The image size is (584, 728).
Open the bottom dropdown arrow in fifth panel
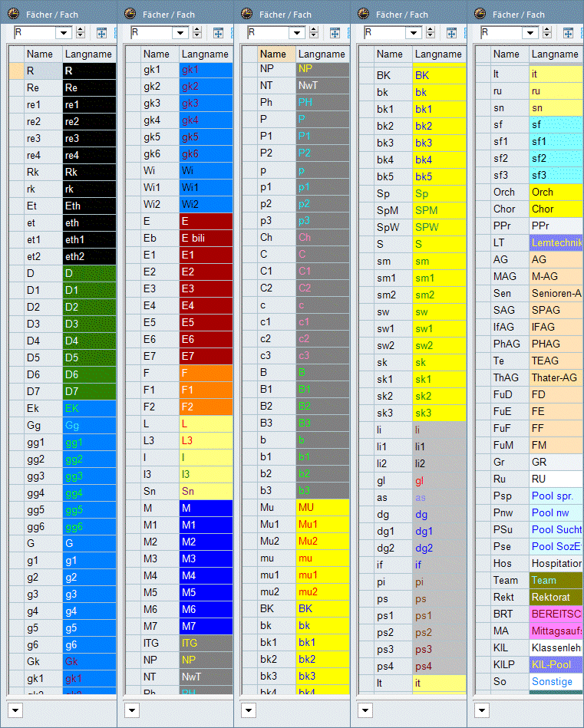(x=481, y=710)
